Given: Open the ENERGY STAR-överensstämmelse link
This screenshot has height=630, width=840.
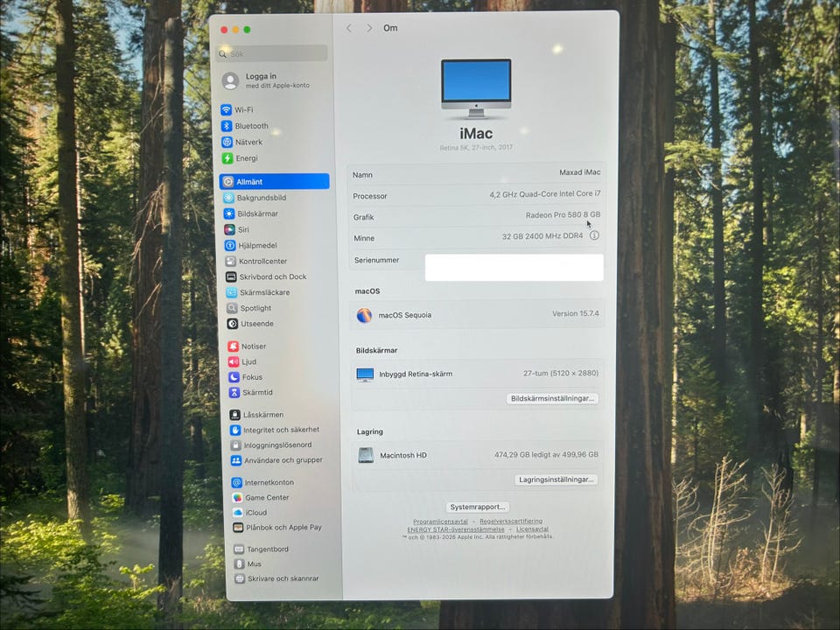Looking at the screenshot, I should pyautogui.click(x=456, y=529).
